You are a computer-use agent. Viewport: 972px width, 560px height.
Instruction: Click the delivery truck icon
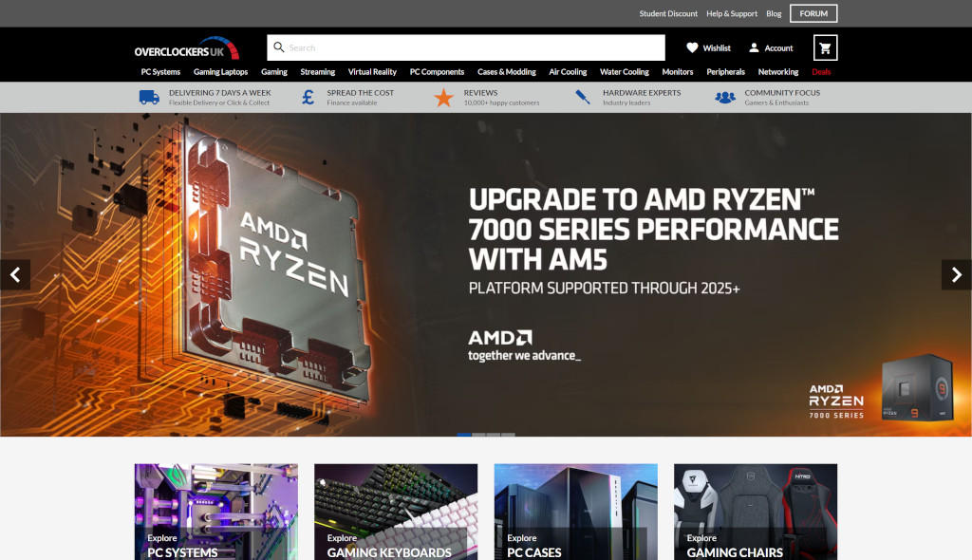coord(149,97)
